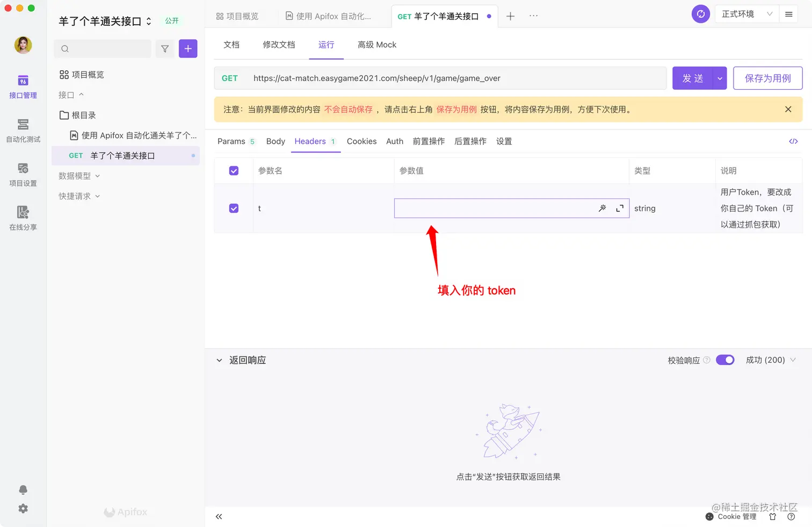Open the 设置 tab
The width and height of the screenshot is (812, 527).
coord(504,142)
